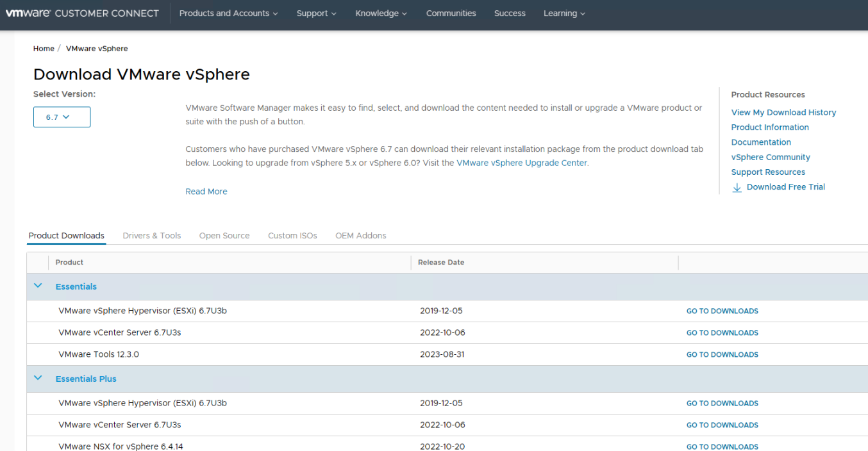868x451 pixels.
Task: Go to downloads for Essentials ESXi 6.7U3b
Action: coord(722,311)
